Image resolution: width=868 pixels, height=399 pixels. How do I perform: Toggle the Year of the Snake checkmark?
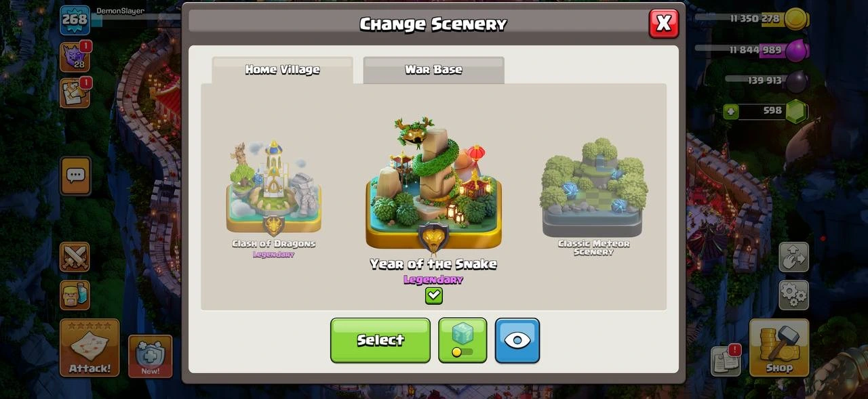[434, 295]
